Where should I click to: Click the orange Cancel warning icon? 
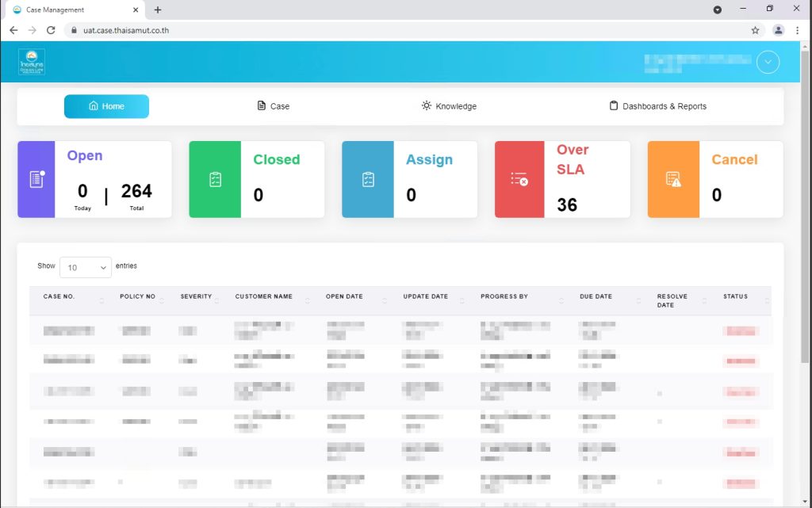pos(673,179)
